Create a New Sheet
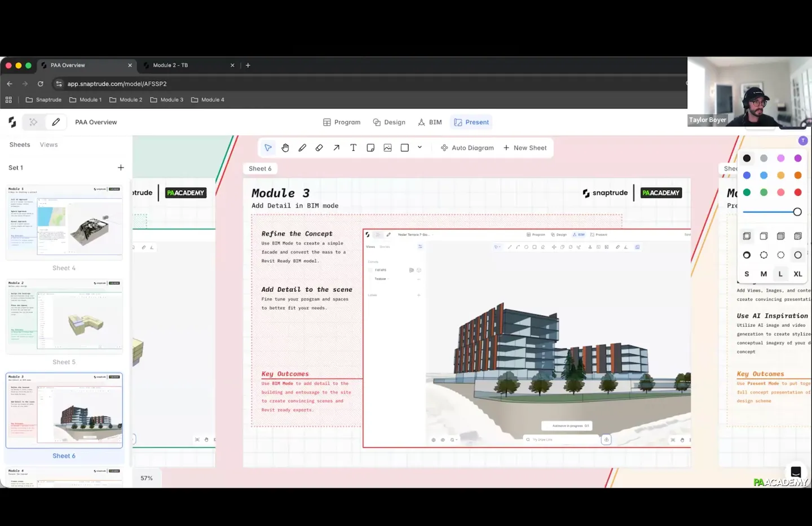Image resolution: width=812 pixels, height=526 pixels. pyautogui.click(x=524, y=148)
